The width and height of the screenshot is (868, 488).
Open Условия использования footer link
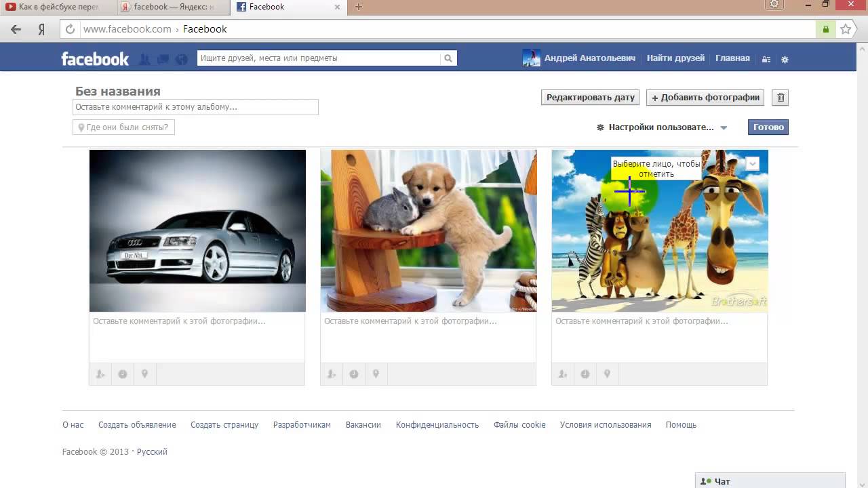coord(606,425)
